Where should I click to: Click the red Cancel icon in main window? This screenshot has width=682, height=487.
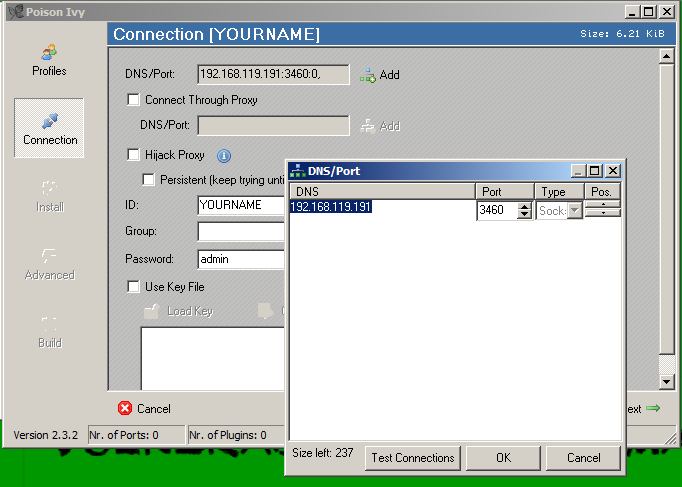coord(125,408)
